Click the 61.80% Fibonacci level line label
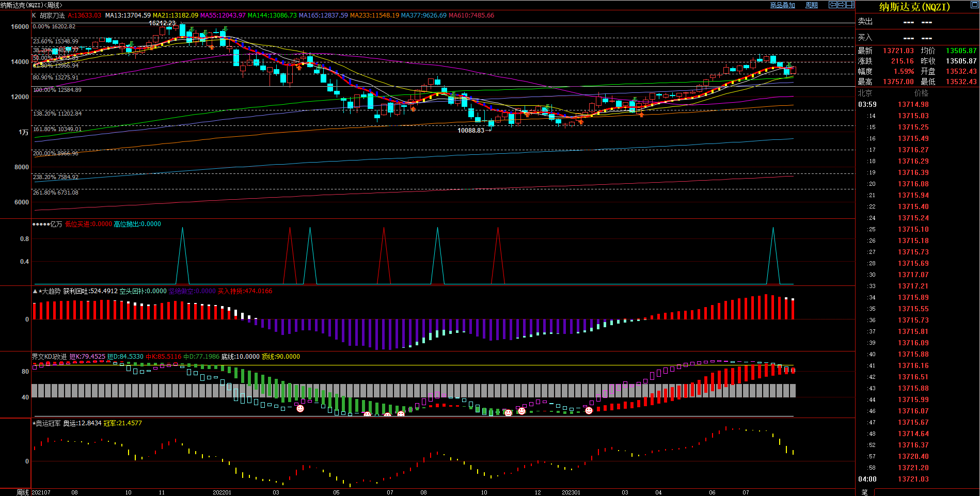Screen dimensions: 980x496 56,66
